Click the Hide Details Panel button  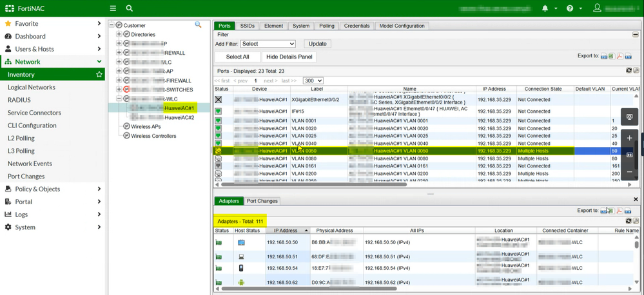point(289,57)
